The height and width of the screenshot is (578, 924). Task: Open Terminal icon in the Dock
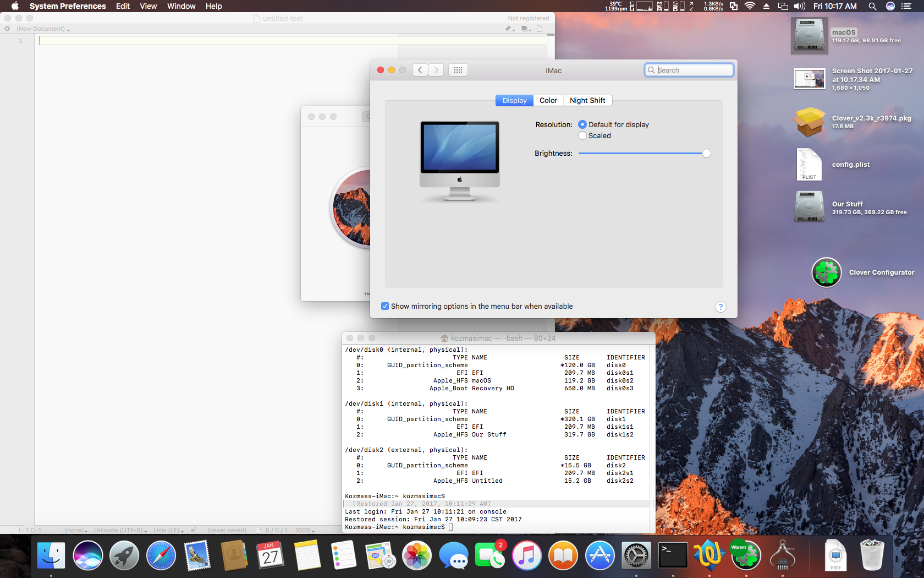[673, 555]
